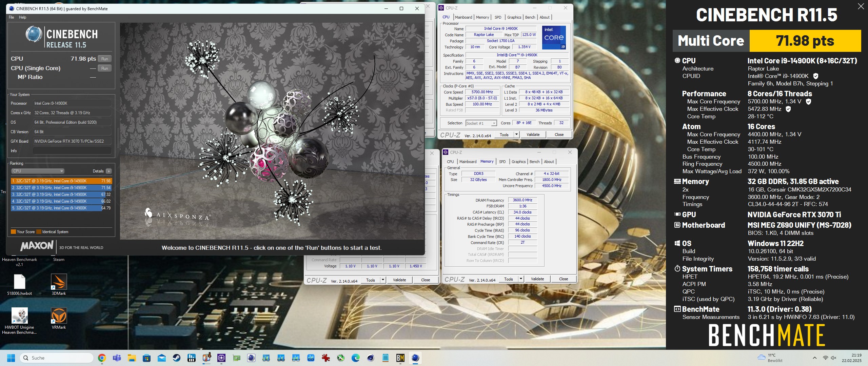This screenshot has width=868, height=366.
Task: Expand the Ranking Details arrow
Action: coord(108,171)
